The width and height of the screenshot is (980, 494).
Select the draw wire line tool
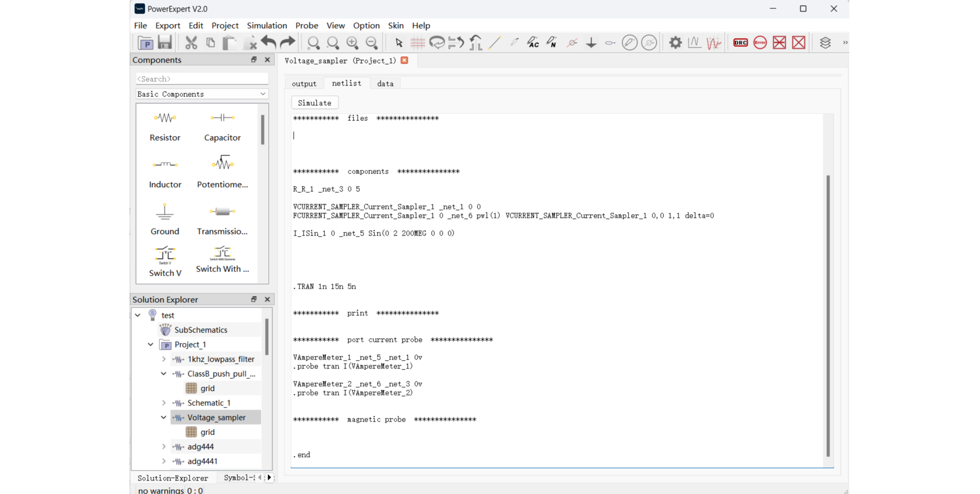click(495, 43)
